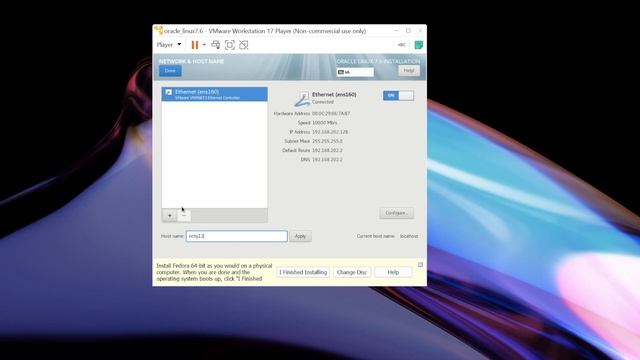The width and height of the screenshot is (640, 360).
Task: Click the Change Disc button
Action: (352, 272)
